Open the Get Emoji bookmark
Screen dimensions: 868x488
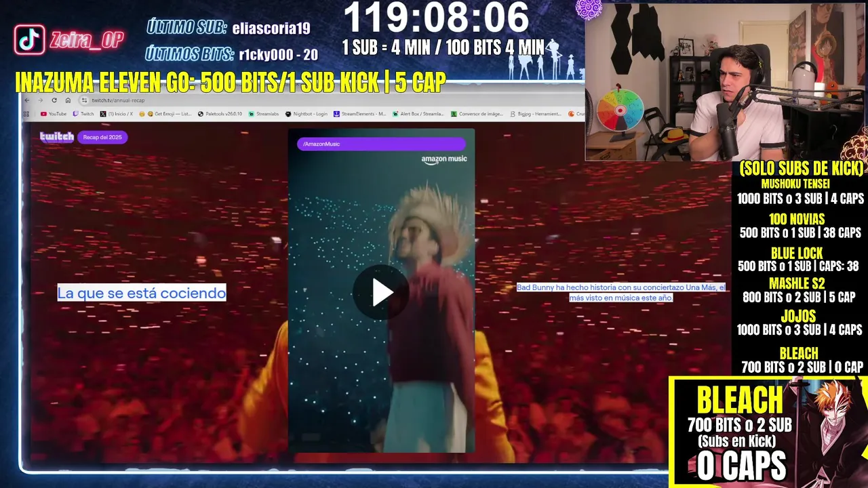click(165, 114)
